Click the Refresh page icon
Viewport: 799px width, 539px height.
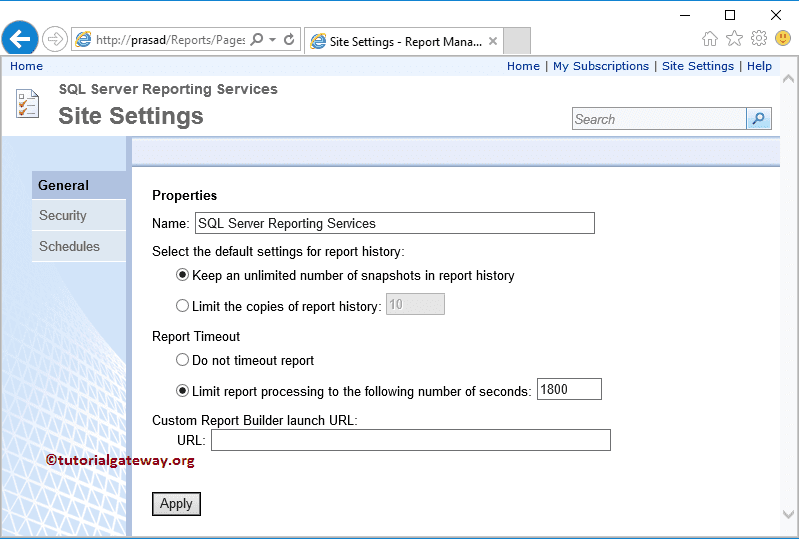[289, 39]
